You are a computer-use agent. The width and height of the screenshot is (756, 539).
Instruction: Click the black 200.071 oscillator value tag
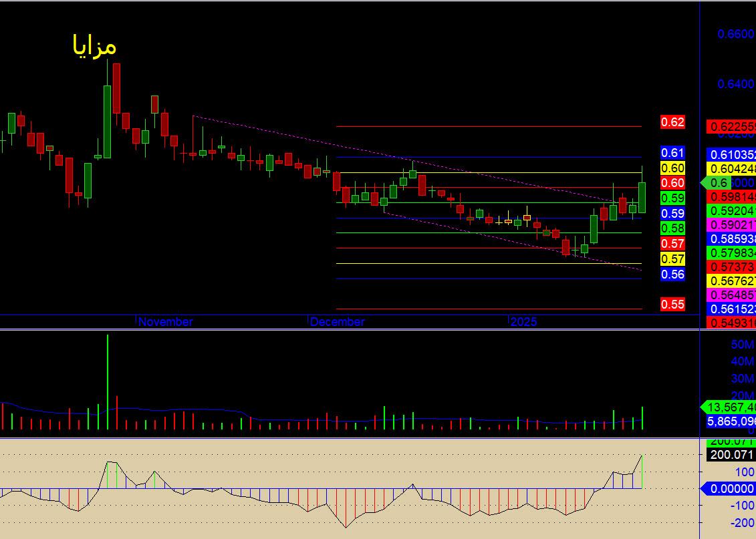731,455
